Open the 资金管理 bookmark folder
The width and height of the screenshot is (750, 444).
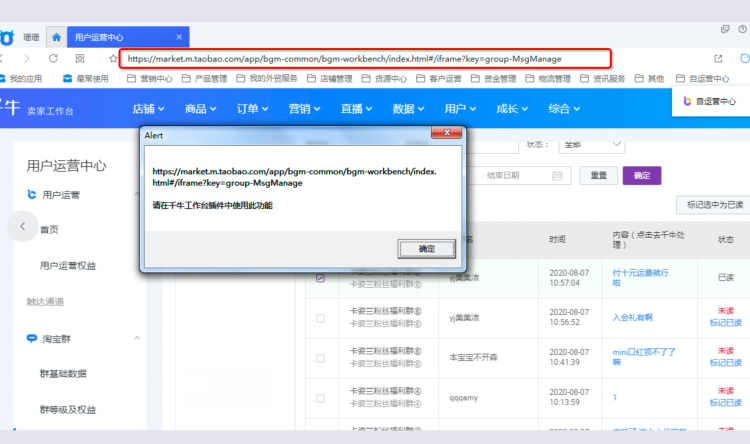tap(493, 78)
